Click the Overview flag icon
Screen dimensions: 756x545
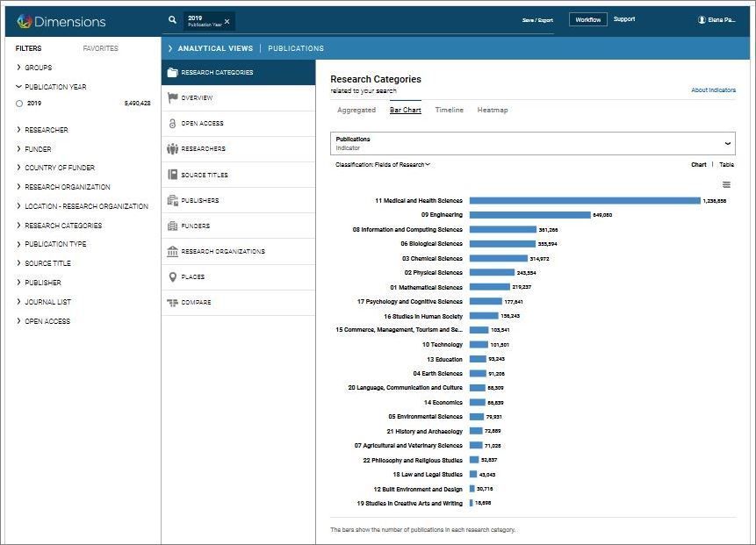[x=172, y=97]
